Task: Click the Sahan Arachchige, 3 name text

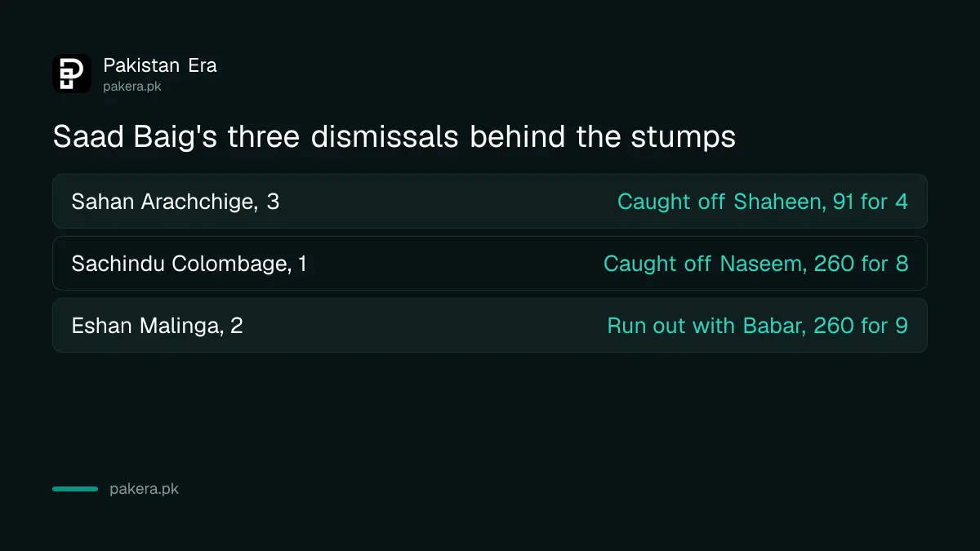Action: tap(176, 202)
